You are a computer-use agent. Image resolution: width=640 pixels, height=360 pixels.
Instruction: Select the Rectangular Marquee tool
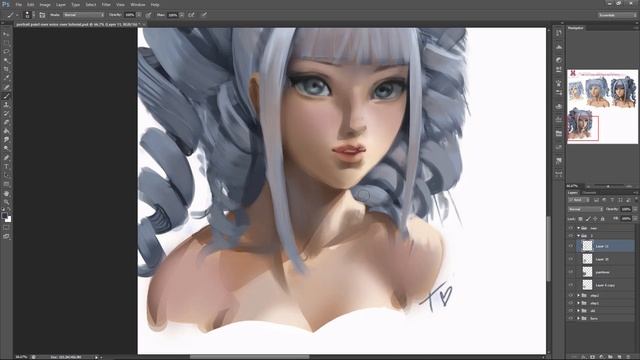(6, 43)
